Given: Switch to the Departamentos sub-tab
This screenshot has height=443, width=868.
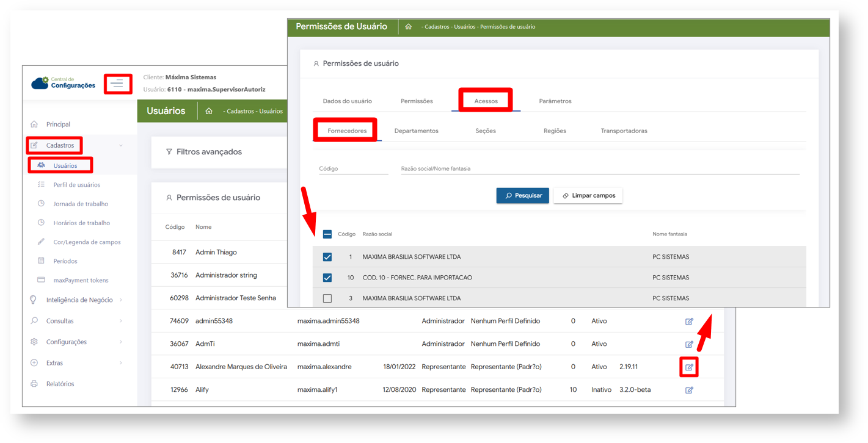Looking at the screenshot, I should point(416,131).
